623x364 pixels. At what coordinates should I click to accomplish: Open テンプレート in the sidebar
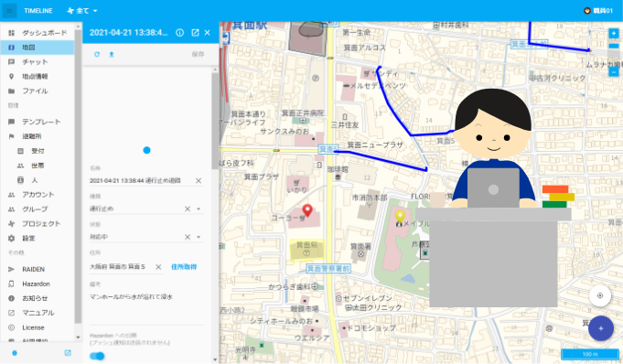click(x=37, y=122)
